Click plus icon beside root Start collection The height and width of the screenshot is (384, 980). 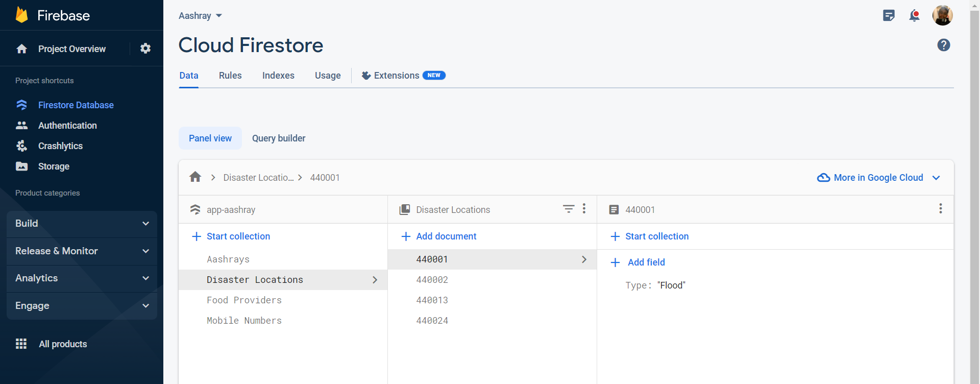(x=197, y=236)
